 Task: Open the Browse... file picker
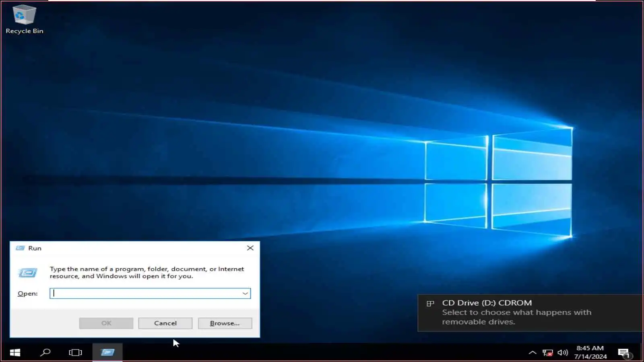[225, 323]
